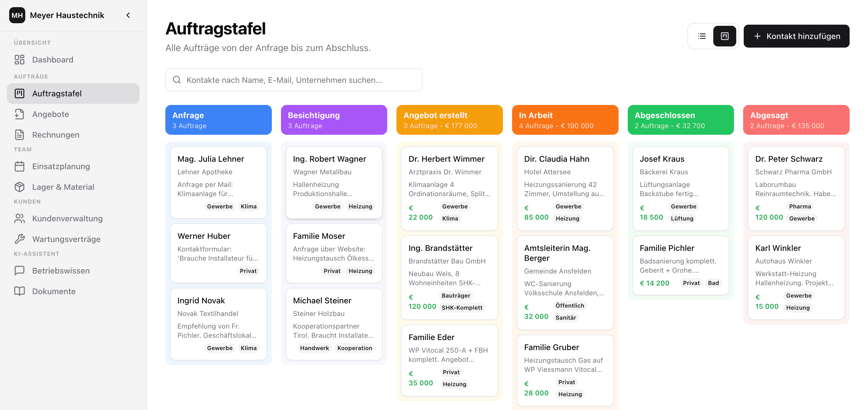This screenshot has width=868, height=410.
Task: Open Familie Pichler card
Action: point(681,265)
